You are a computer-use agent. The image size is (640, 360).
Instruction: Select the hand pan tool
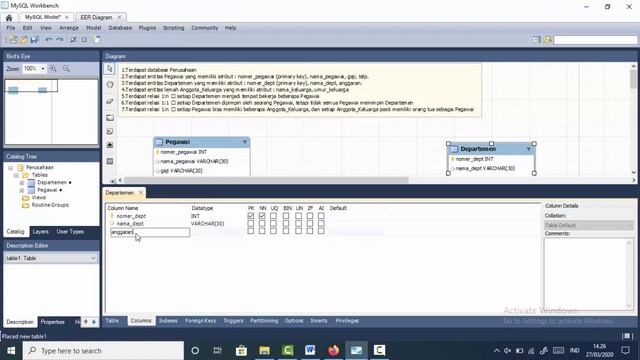109,85
